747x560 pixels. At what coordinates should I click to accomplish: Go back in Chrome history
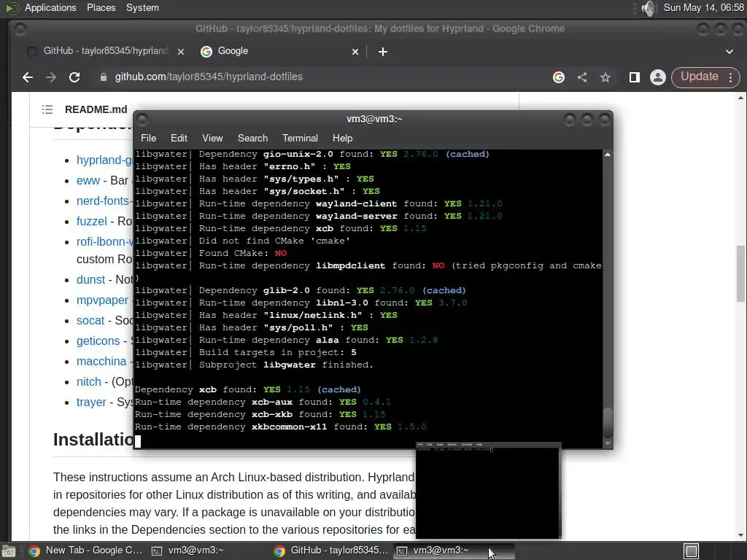click(x=28, y=77)
